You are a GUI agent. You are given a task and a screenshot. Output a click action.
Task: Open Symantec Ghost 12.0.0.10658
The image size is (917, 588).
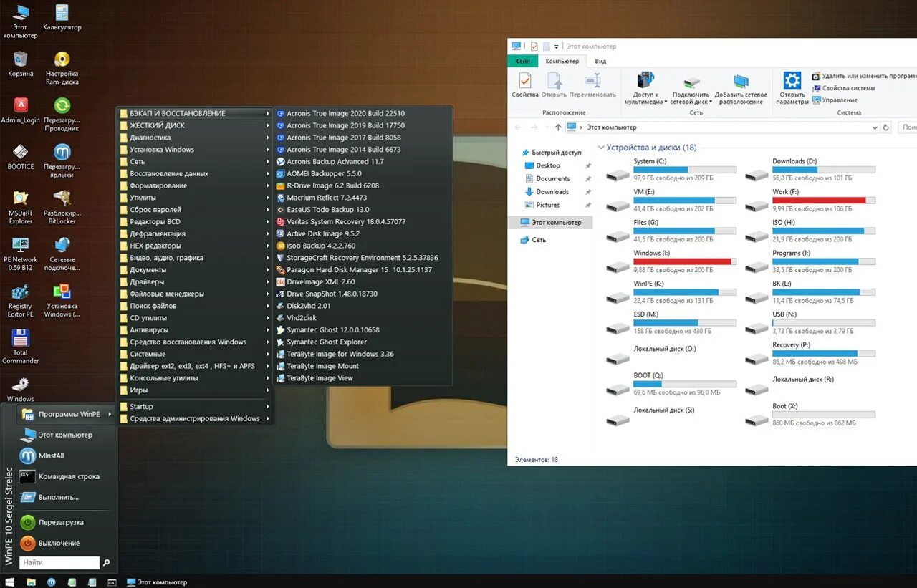tap(333, 330)
